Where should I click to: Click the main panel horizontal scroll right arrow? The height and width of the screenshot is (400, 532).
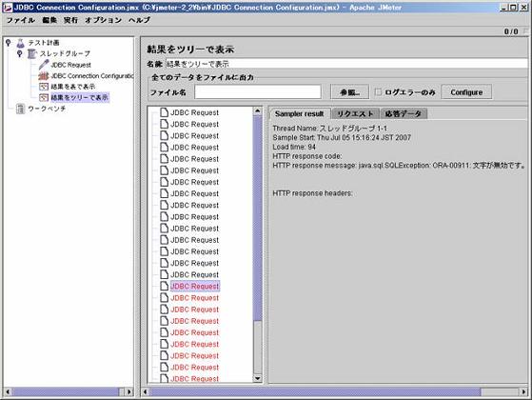coord(523,391)
